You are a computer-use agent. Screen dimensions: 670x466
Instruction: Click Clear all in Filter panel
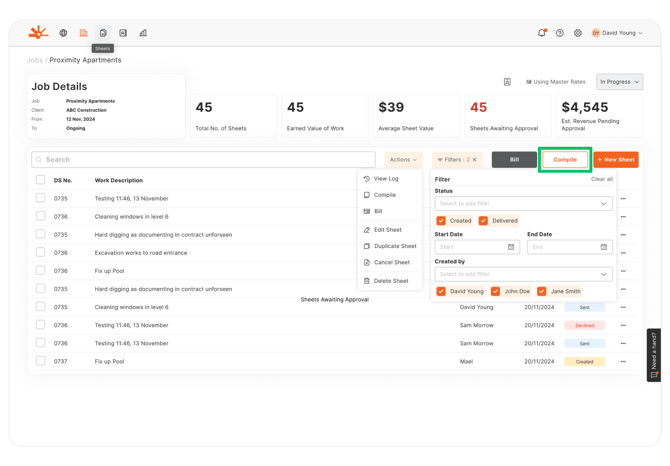point(601,179)
